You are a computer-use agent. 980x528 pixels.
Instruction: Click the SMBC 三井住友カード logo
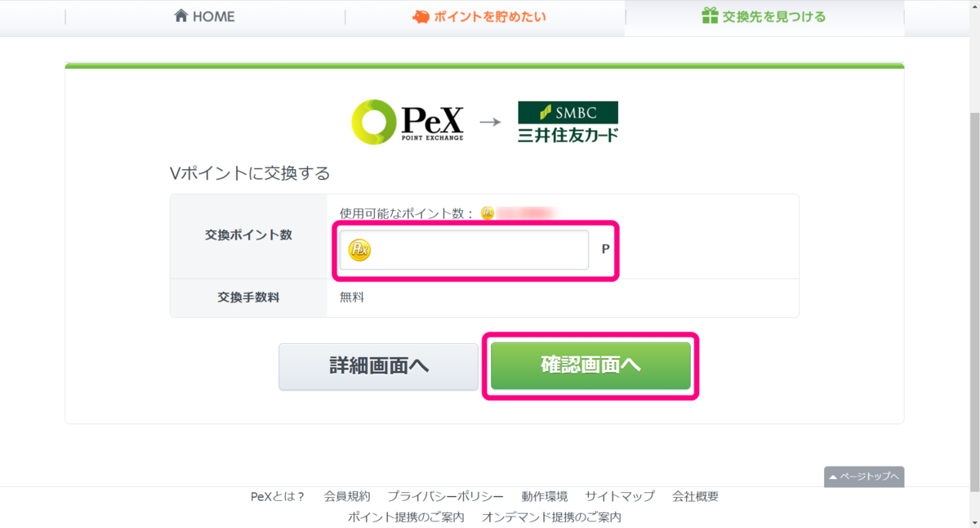[x=568, y=123]
